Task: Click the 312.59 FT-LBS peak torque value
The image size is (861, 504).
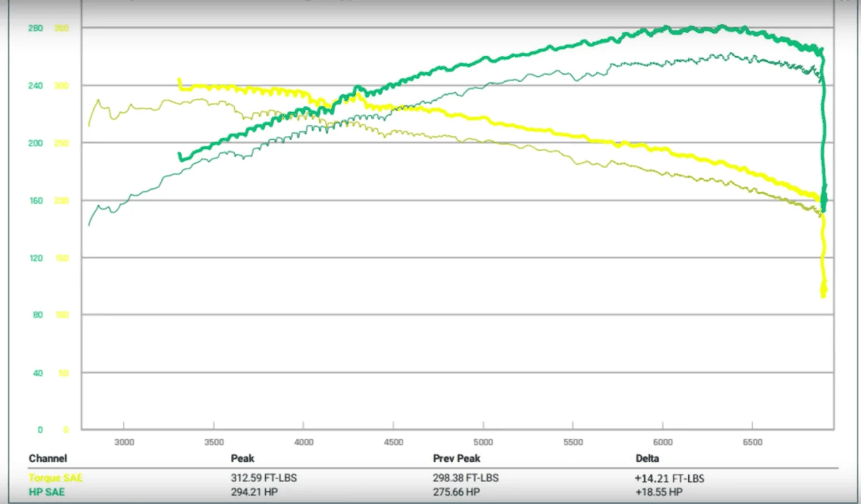Action: click(264, 478)
